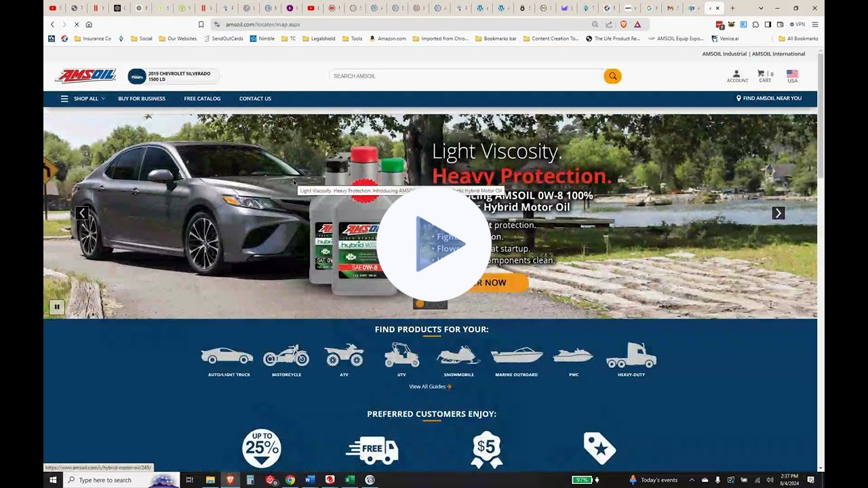Pause the banner slideshow
The width and height of the screenshot is (868, 488).
pos(57,306)
